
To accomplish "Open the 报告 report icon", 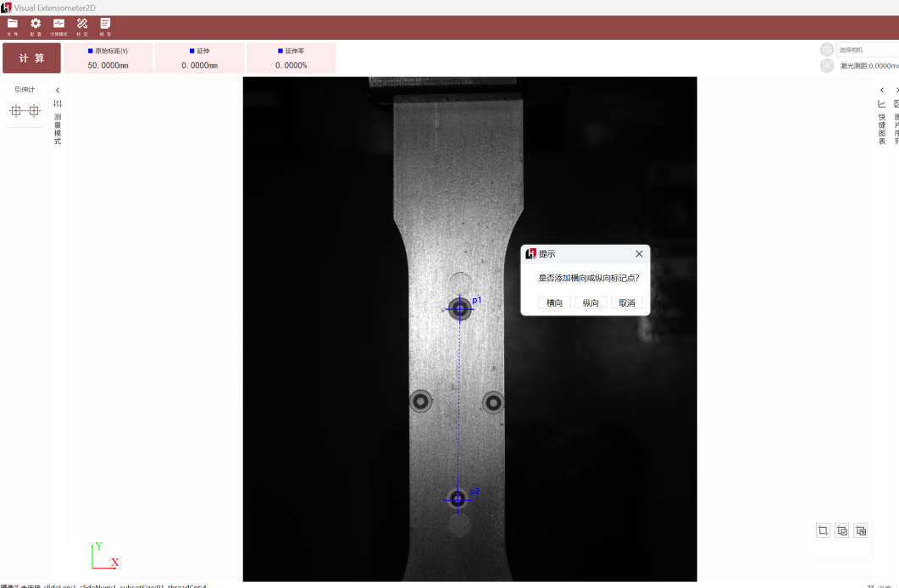I will pos(105,26).
